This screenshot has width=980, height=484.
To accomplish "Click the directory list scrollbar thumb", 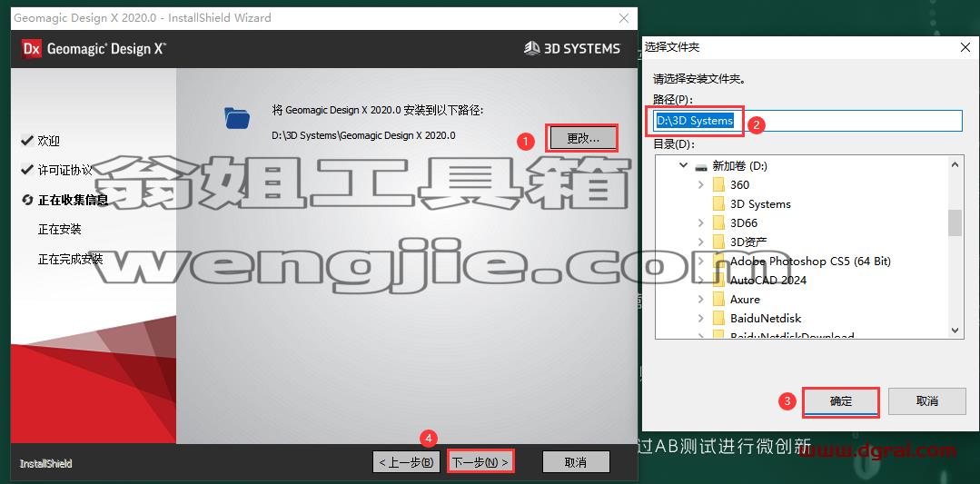I will pyautogui.click(x=955, y=222).
